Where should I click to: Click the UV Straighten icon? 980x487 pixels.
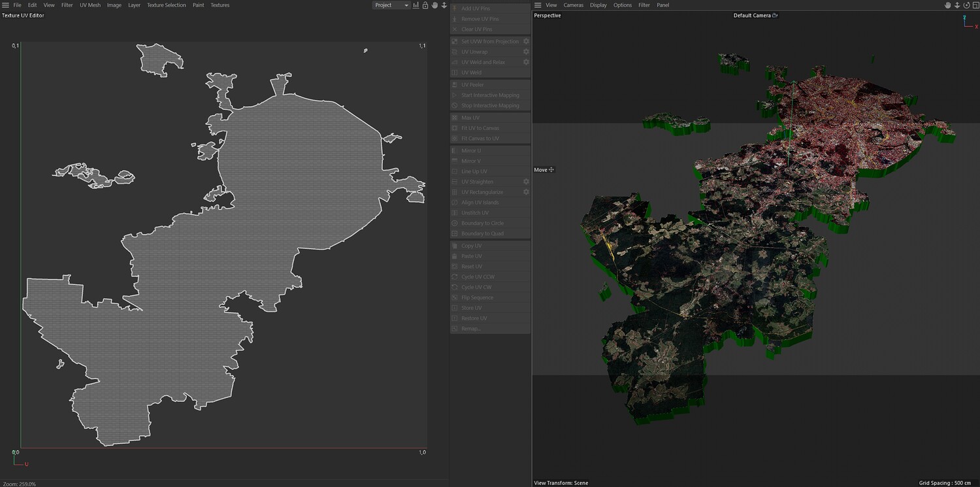455,182
